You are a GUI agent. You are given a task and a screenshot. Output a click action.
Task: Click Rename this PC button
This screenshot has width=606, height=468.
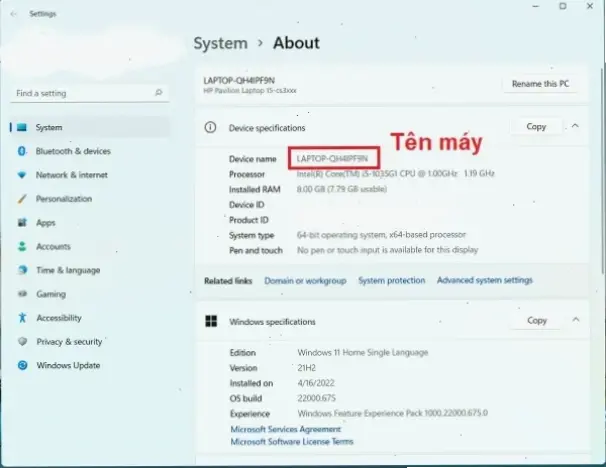pos(540,84)
